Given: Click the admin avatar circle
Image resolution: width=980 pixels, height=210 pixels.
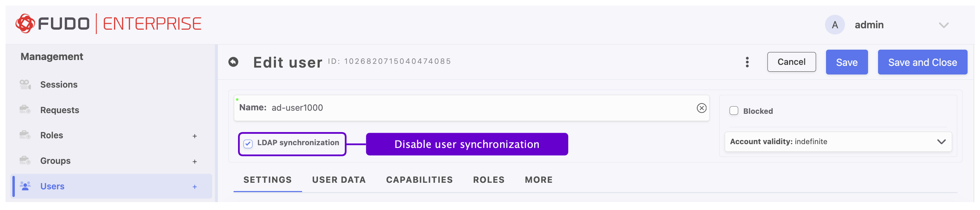Looking at the screenshot, I should click(834, 25).
